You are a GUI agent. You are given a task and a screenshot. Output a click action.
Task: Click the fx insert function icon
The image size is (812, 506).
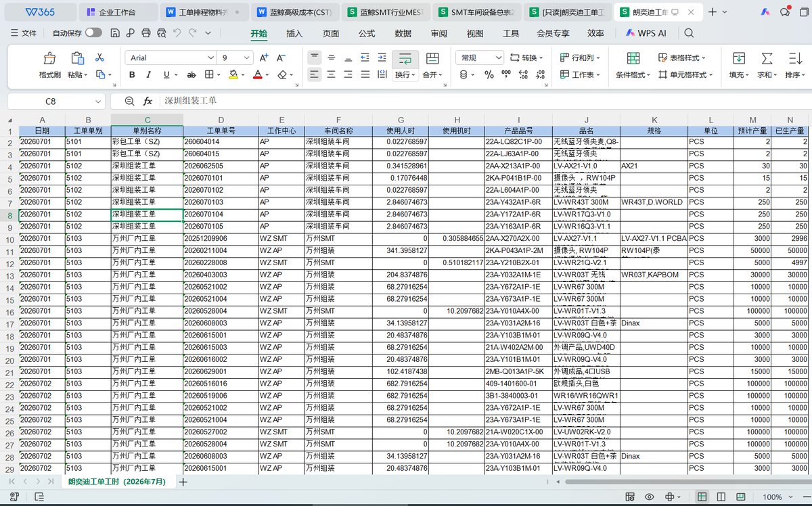point(148,101)
